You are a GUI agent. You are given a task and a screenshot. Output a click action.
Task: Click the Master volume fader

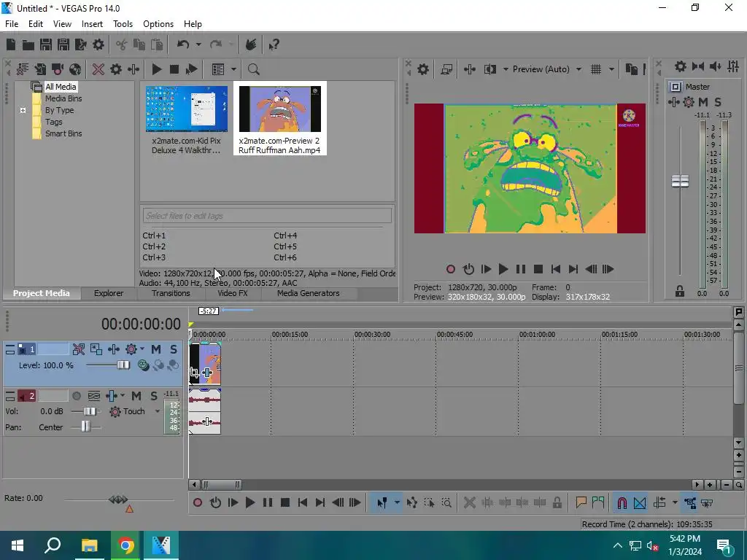coord(680,181)
